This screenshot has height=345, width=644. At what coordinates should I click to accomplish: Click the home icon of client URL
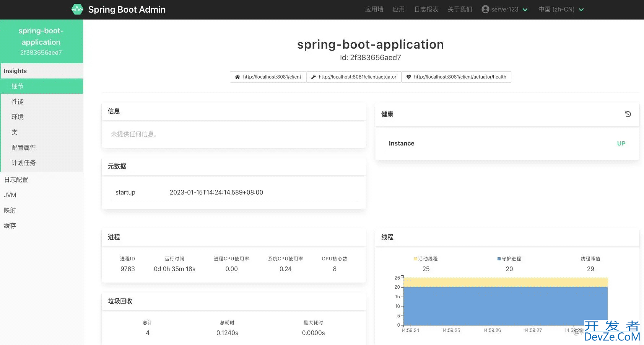click(x=237, y=77)
